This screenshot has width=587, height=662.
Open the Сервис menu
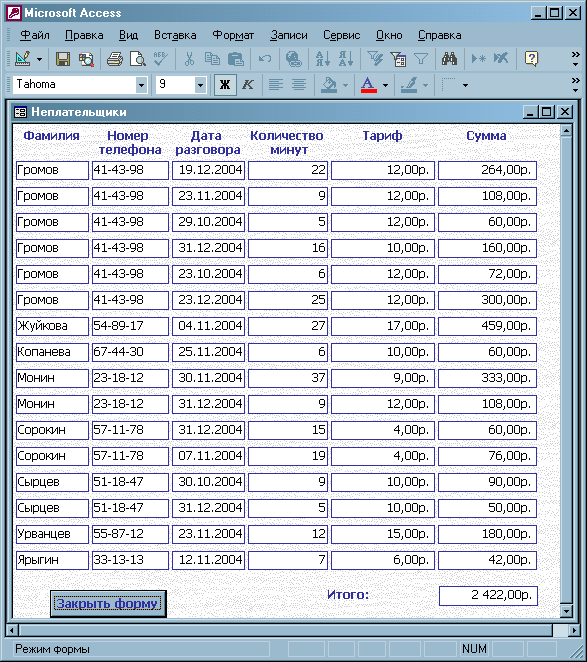click(341, 35)
